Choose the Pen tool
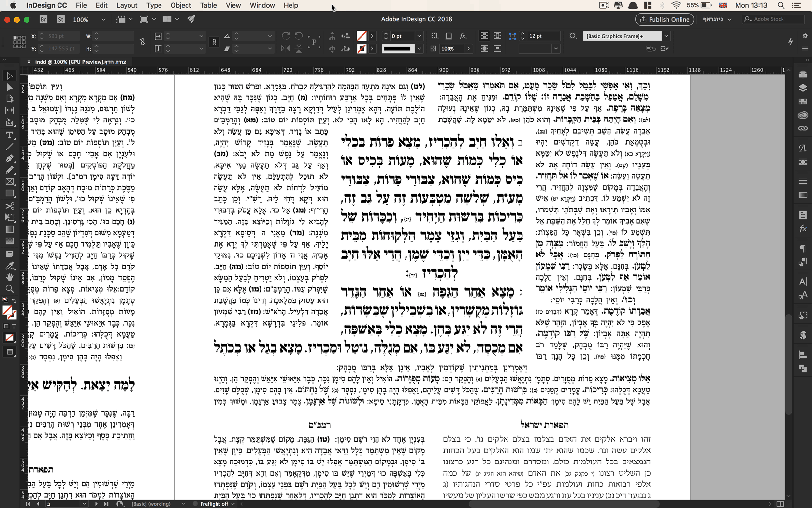The width and height of the screenshot is (812, 508). click(9, 158)
